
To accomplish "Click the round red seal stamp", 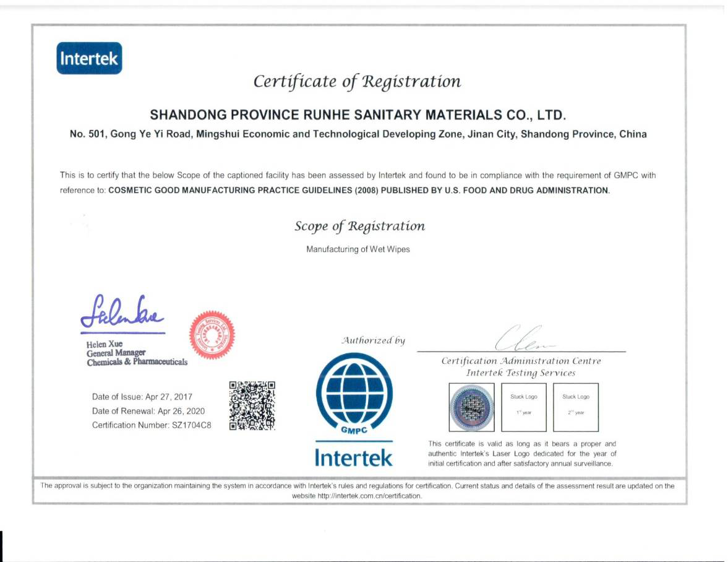I will 212,335.
